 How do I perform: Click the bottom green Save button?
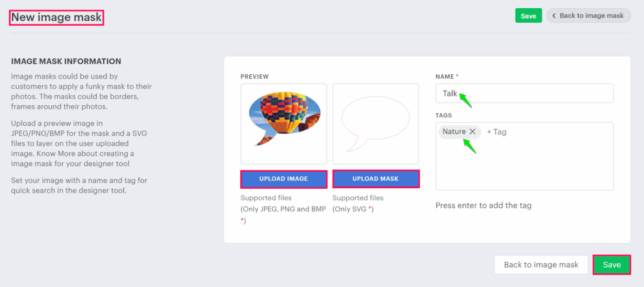click(611, 265)
